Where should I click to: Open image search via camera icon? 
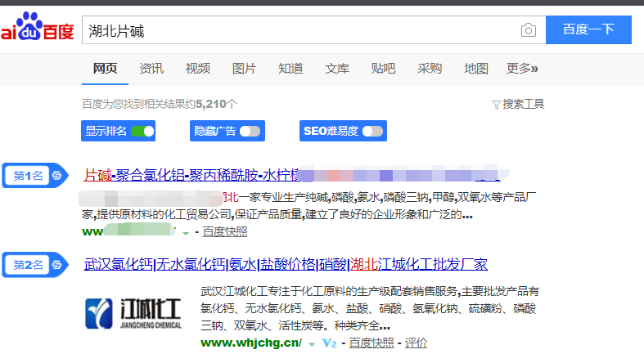528,30
